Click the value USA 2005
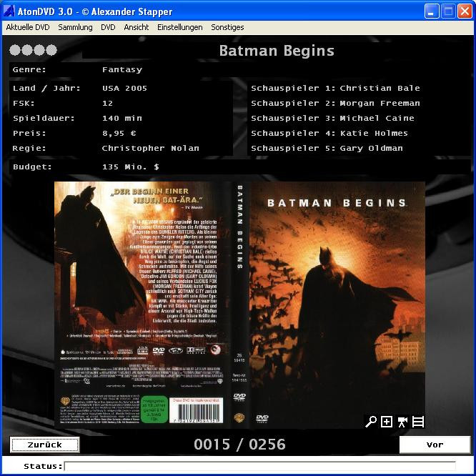The width and height of the screenshot is (476, 476). pos(124,89)
